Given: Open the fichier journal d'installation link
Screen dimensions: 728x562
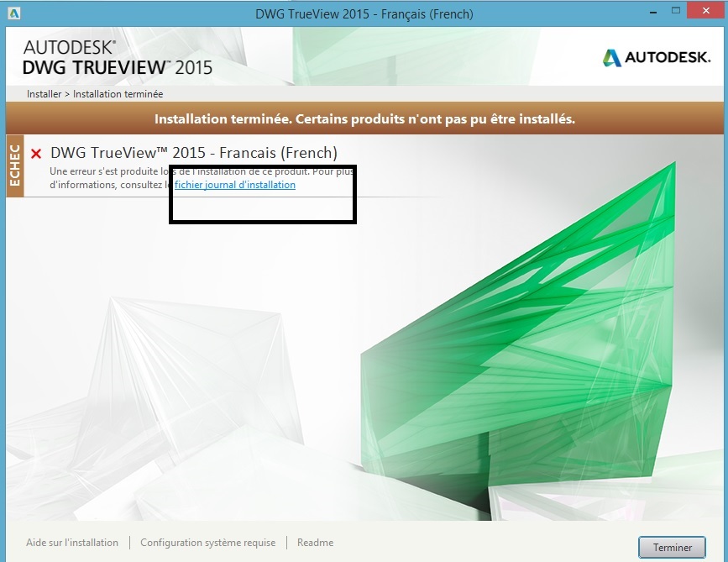Looking at the screenshot, I should click(x=235, y=185).
